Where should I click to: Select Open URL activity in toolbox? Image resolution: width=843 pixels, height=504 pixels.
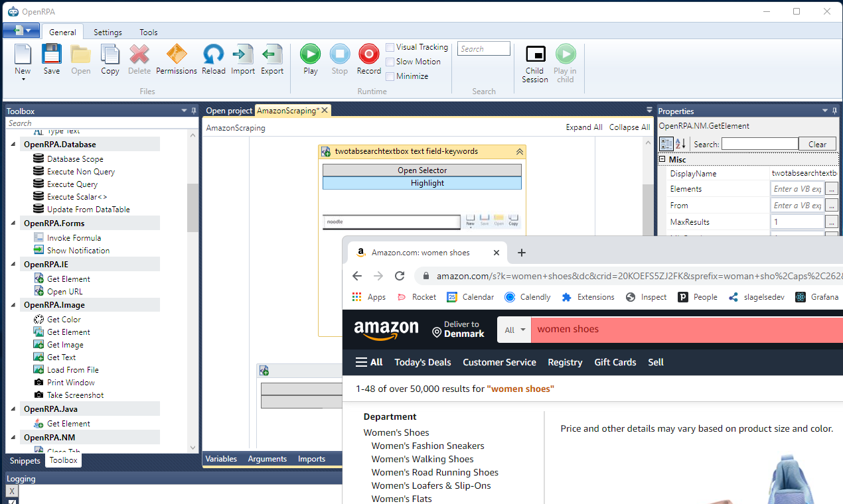[x=64, y=292]
